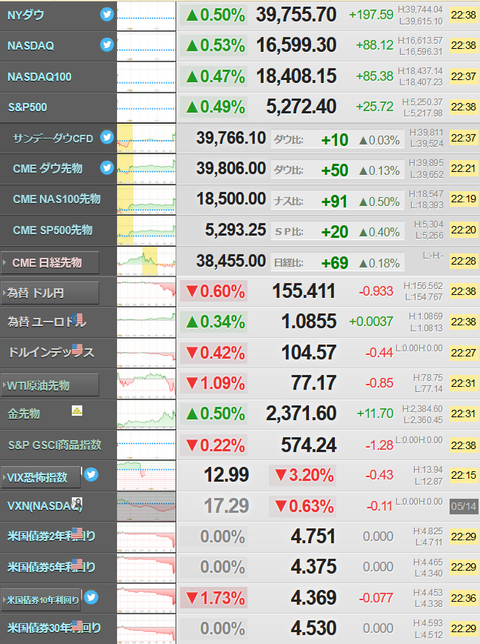Open the VIX恐怖指数 mini chart
This screenshot has width=480, height=644.
click(146, 476)
